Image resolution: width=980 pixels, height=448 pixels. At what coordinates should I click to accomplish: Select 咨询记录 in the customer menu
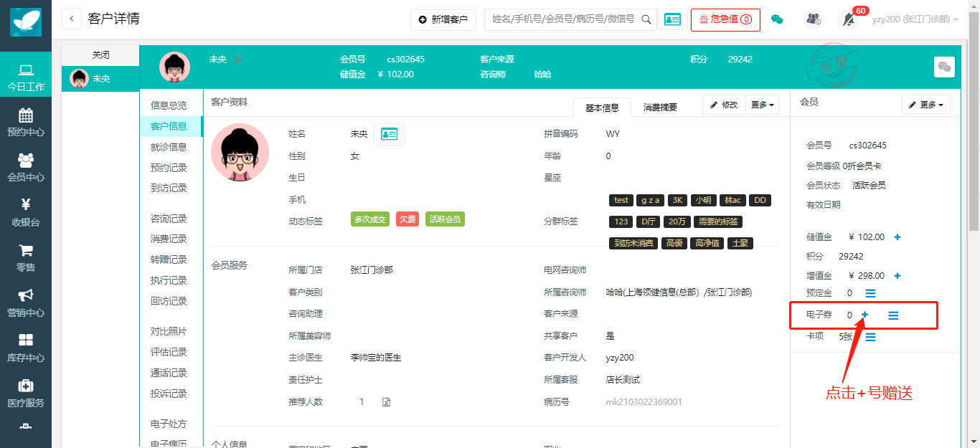[169, 219]
